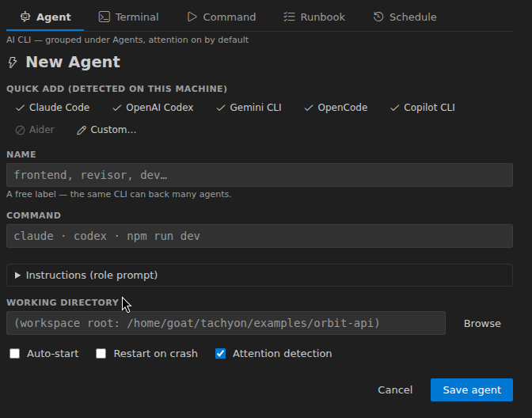
Task: Choose the Custom... quick add option
Action: pyautogui.click(x=107, y=130)
